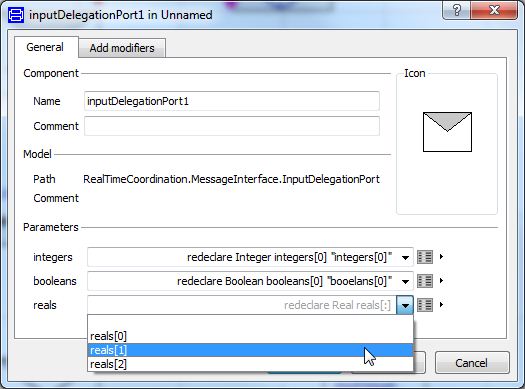Open the integers dropdown arrow
Image resolution: width=525 pixels, height=389 pixels.
tap(405, 257)
